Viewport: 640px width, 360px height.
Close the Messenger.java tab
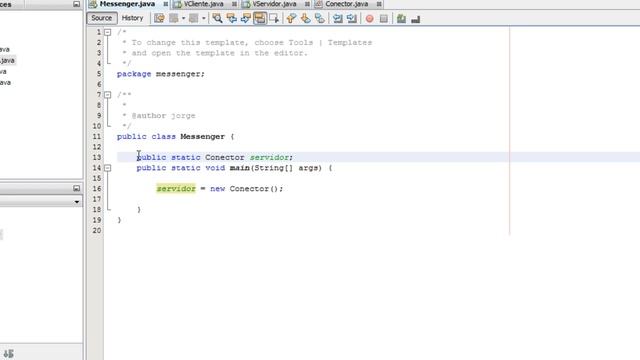pyautogui.click(x=166, y=4)
